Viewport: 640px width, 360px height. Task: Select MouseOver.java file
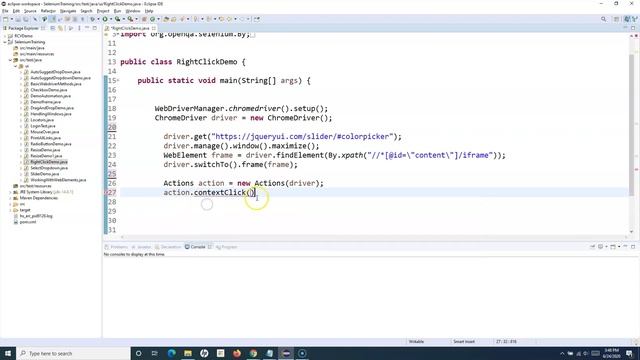coord(44,132)
